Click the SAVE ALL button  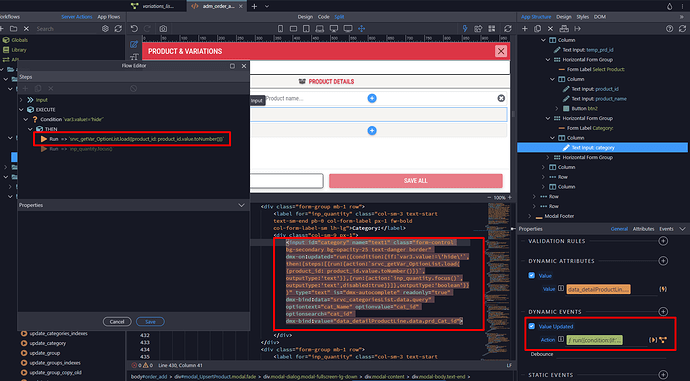416,181
